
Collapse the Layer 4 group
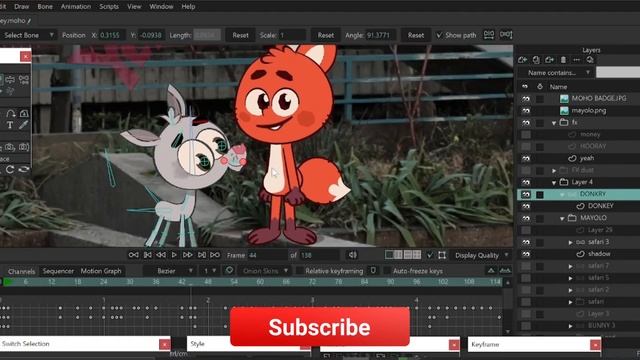point(554,182)
